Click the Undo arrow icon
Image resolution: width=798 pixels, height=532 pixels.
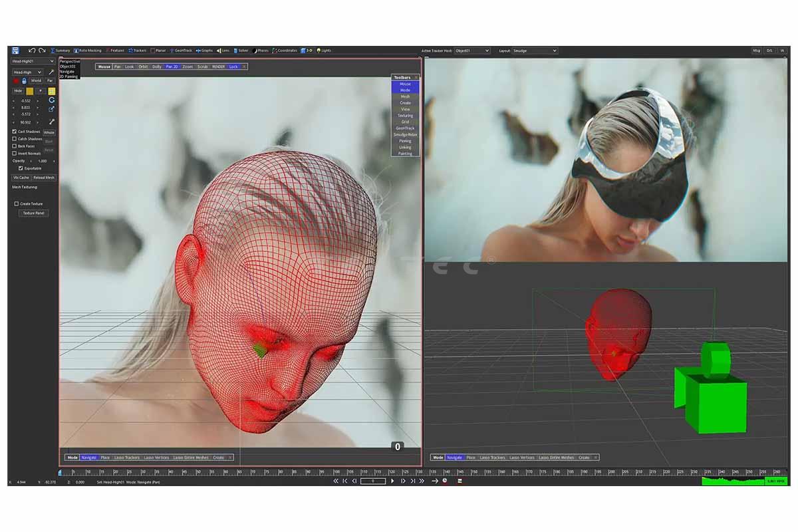click(x=31, y=51)
